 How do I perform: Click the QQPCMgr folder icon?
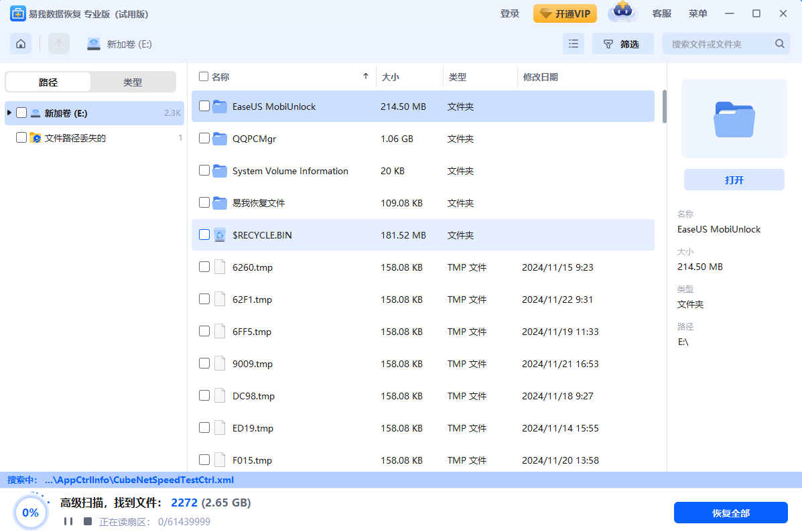220,139
